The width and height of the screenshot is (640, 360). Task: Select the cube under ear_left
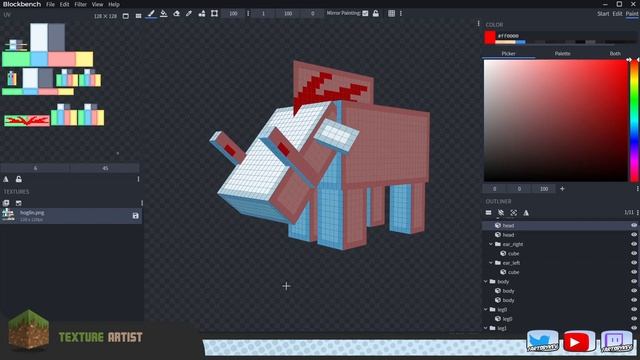tap(513, 272)
